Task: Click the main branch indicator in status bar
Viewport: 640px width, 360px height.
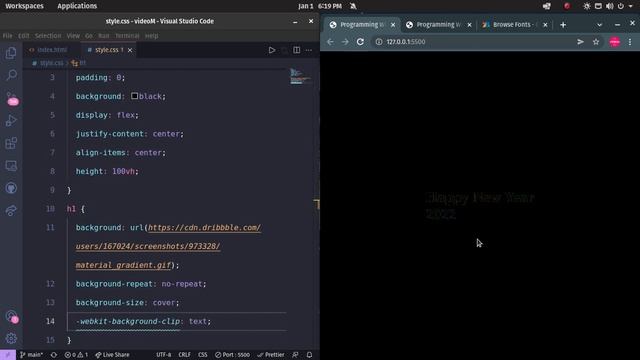Action: click(x=31, y=355)
